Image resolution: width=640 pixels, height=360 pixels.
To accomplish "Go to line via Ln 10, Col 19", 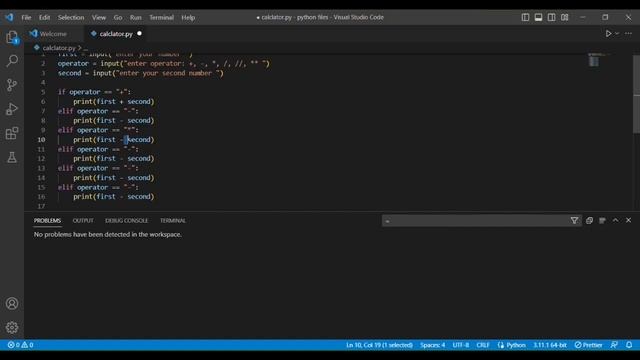I will (x=379, y=345).
